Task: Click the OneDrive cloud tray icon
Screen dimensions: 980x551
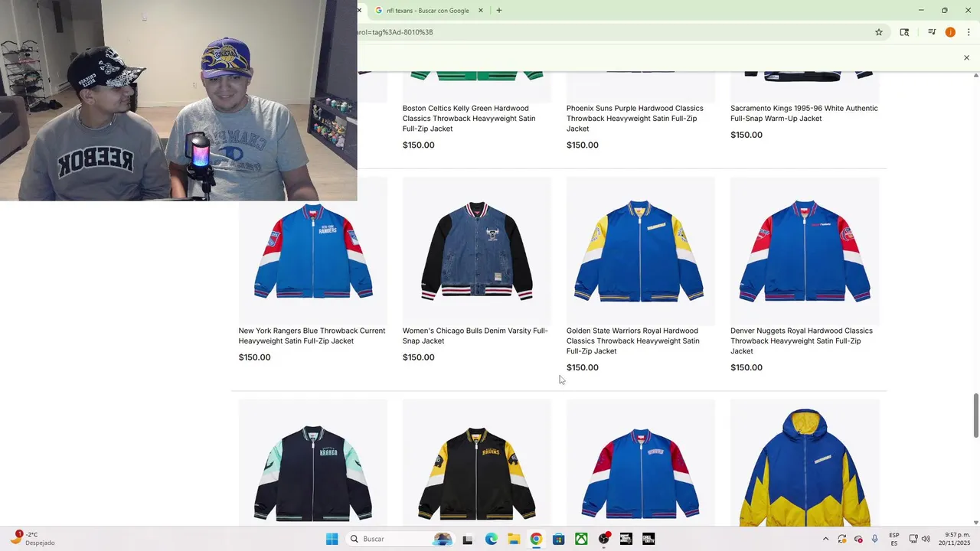Action: [x=858, y=539]
